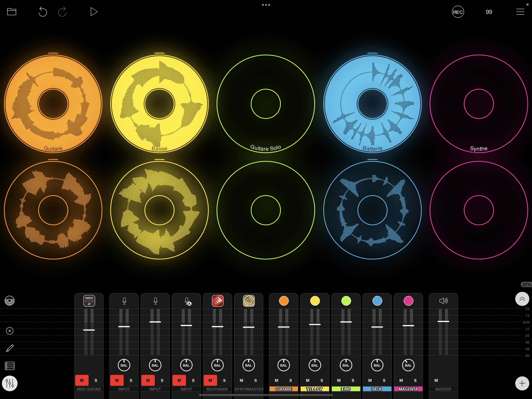Click the loop disc icon in the left sidebar

click(10, 301)
